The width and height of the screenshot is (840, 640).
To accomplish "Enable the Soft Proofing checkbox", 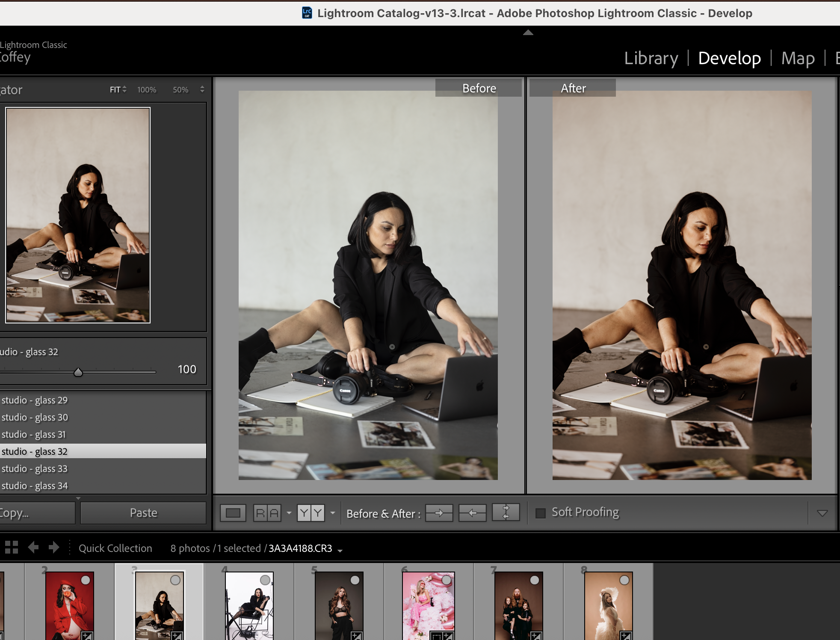I will tap(541, 513).
